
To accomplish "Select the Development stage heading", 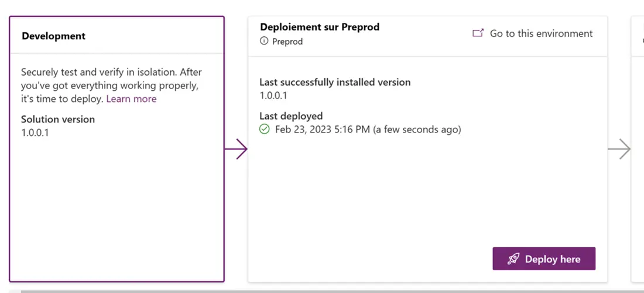I will [54, 36].
